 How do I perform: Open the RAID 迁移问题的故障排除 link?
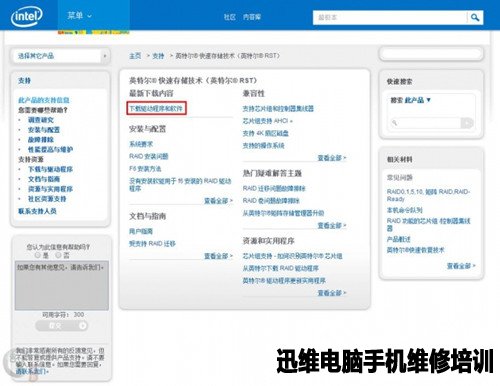274,188
